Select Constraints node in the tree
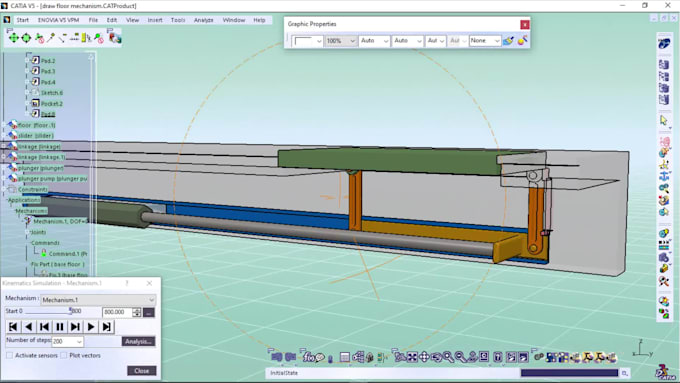Image resolution: width=680 pixels, height=383 pixels. click(33, 190)
